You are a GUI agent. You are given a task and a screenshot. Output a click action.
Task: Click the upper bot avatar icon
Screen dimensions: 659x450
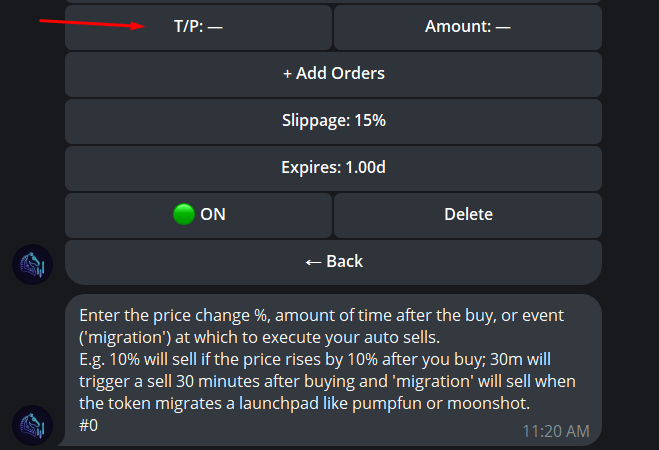click(x=32, y=265)
